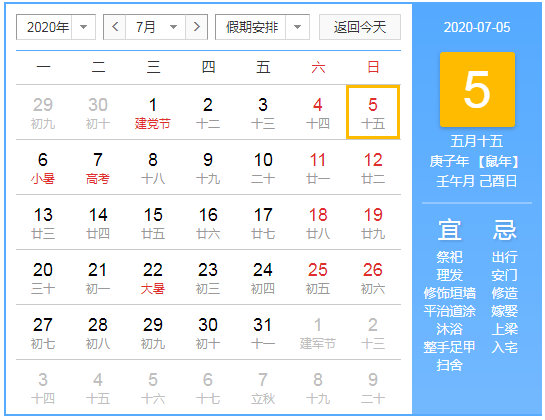Screen dimensions: 545x420
Task: Select July 1 建党节 date
Action: (153, 113)
